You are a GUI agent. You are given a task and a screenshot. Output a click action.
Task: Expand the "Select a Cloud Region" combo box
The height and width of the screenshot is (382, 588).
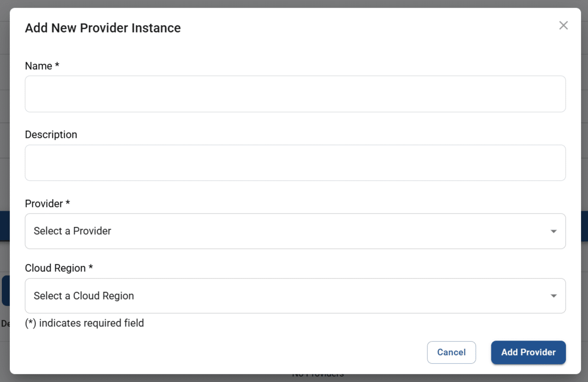(282, 296)
